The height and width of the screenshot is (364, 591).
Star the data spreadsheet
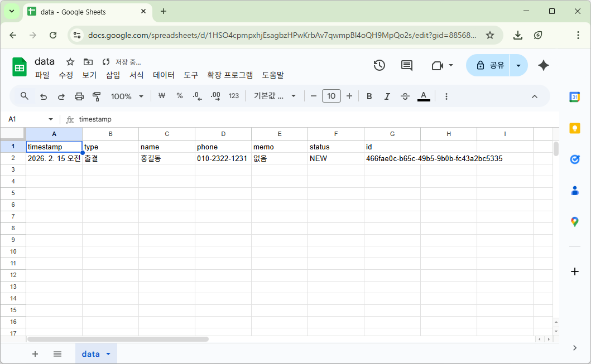pyautogui.click(x=70, y=62)
